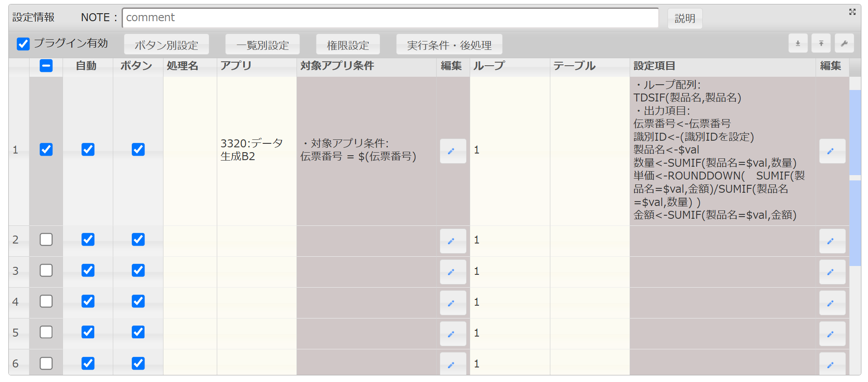868x382 pixels.
Task: Click the row 1 設定項目 formula text
Action: 720,150
